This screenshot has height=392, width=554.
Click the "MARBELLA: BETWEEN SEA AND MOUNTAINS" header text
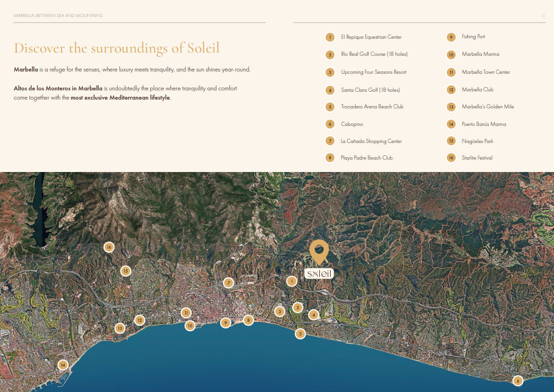click(x=58, y=16)
